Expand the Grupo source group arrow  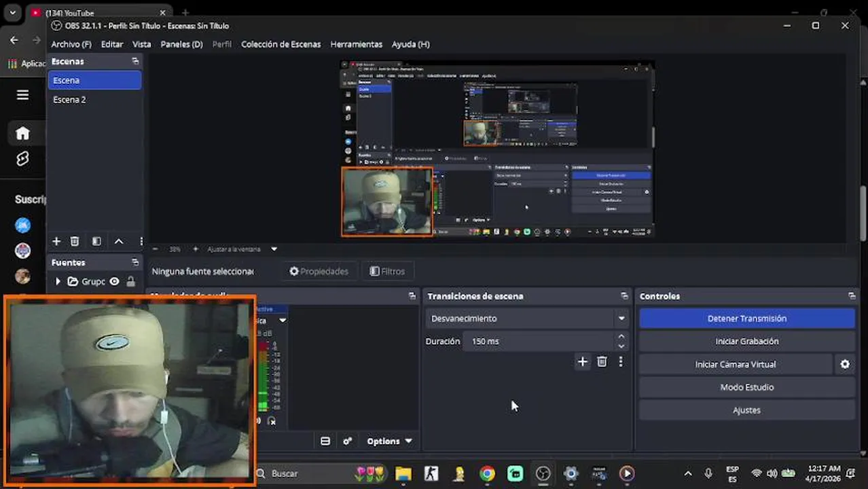click(58, 281)
